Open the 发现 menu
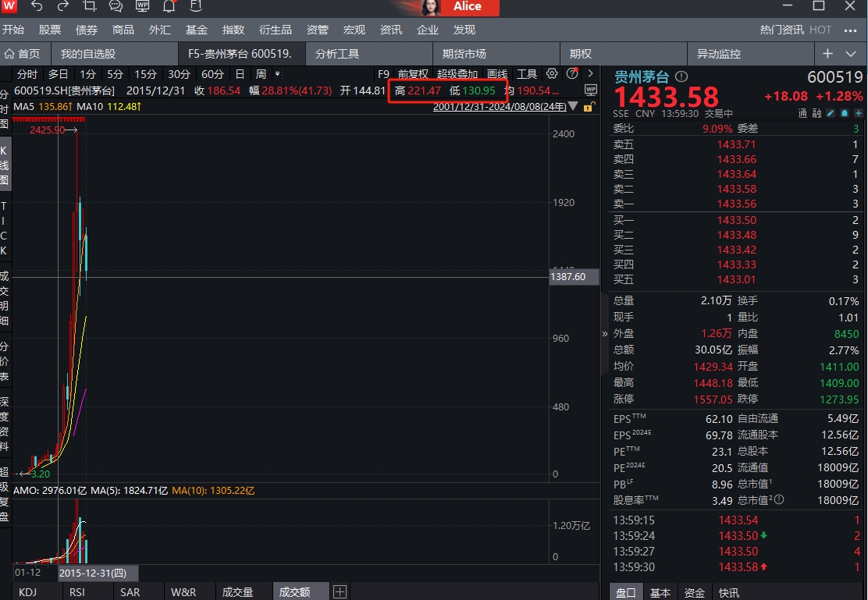Screen dimensions: 868x600 pyautogui.click(x=464, y=30)
